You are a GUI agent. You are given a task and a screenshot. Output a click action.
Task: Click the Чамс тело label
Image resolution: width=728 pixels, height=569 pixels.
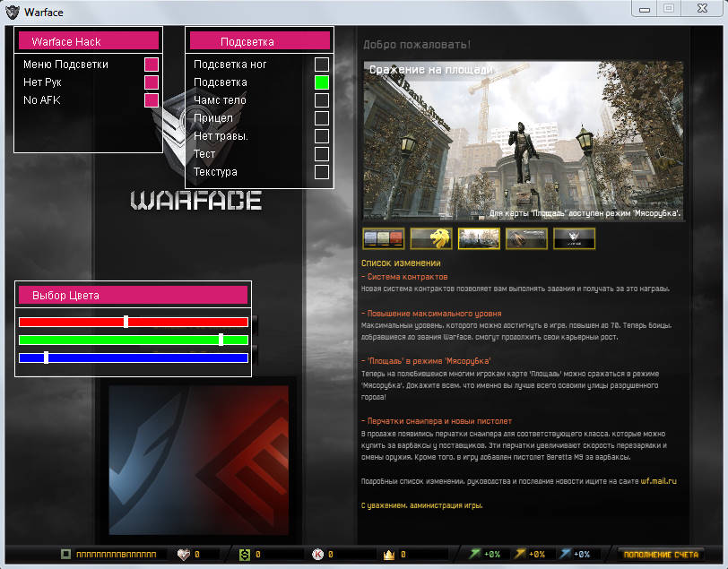click(220, 100)
